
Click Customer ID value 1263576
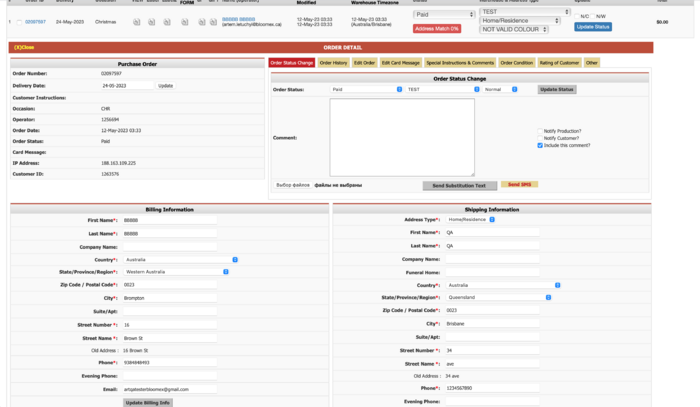tap(110, 174)
